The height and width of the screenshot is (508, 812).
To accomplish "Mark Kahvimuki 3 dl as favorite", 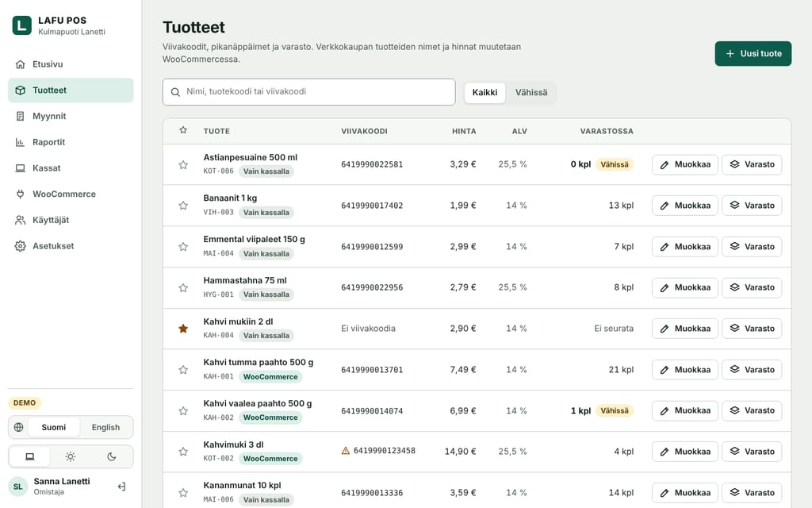I will (183, 452).
